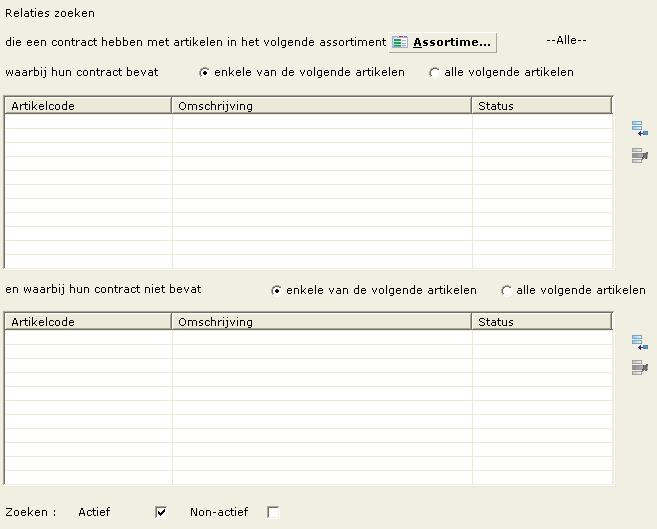Click the Status header in the upper table
The image size is (657, 529).
(x=542, y=106)
